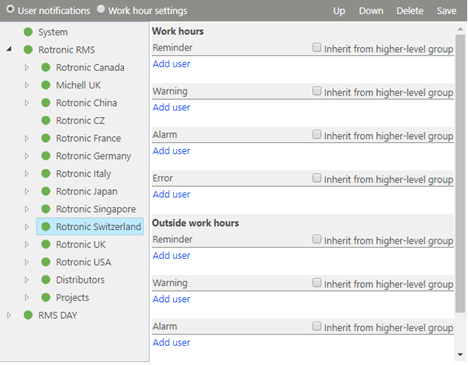Viewport: 468px width, 365px height.
Task: Expand the Rotronic China node
Action: point(27,103)
